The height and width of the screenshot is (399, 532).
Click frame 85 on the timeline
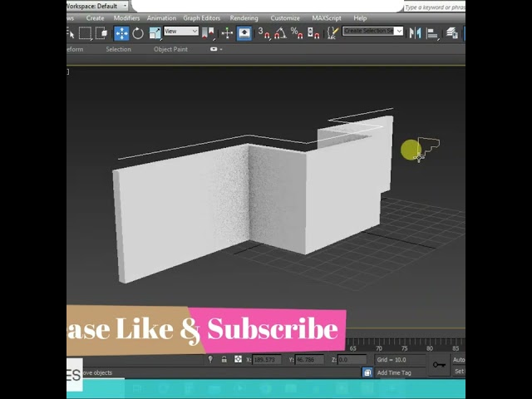456,348
